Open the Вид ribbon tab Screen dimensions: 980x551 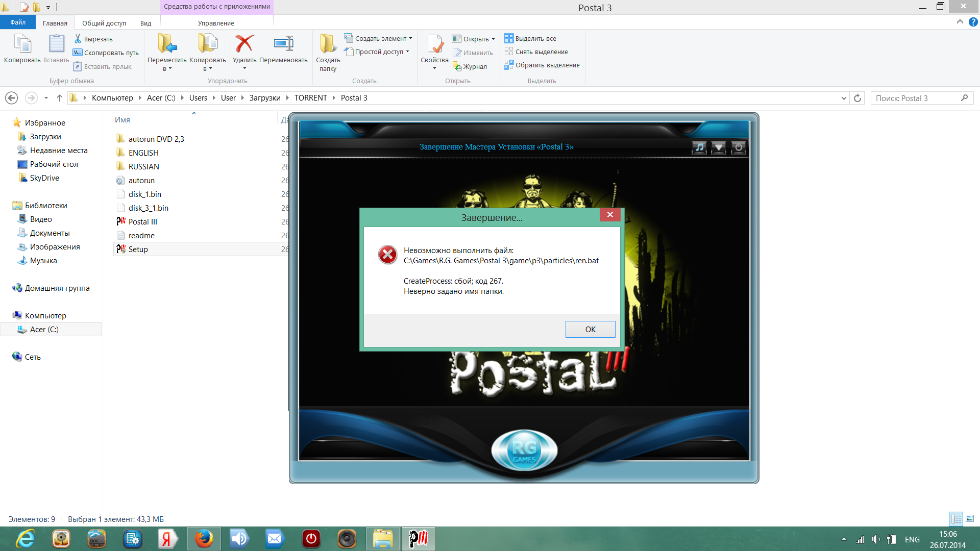click(145, 23)
